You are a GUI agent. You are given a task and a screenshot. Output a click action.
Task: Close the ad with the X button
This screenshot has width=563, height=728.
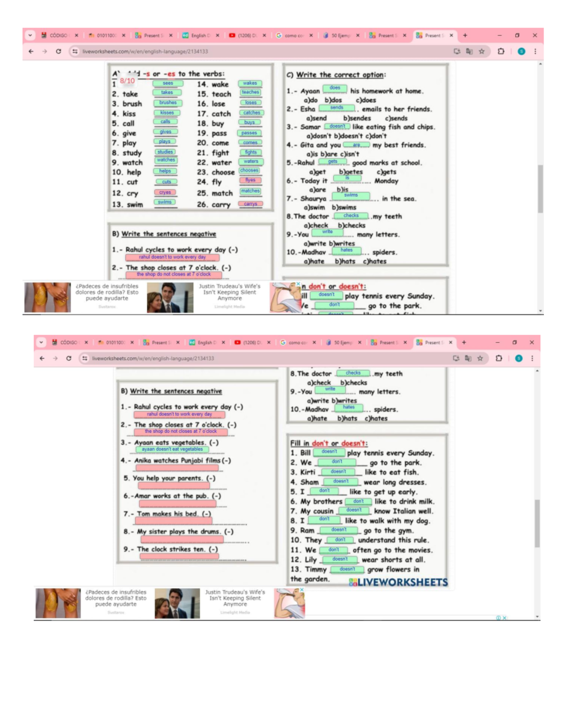(x=297, y=284)
